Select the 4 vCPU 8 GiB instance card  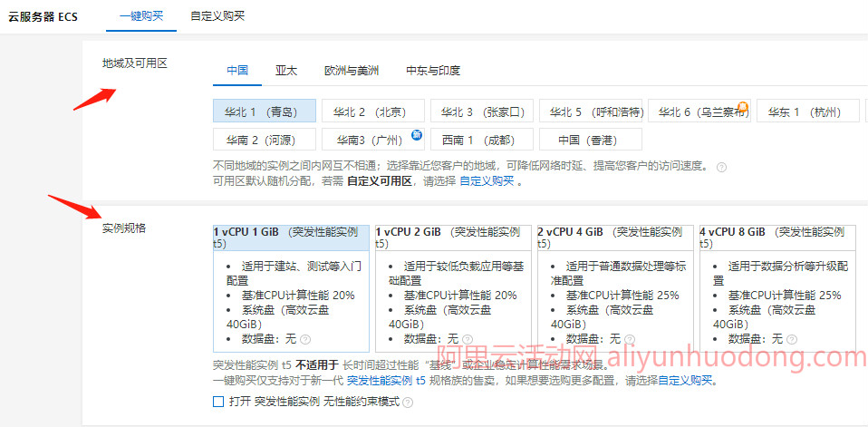777,288
